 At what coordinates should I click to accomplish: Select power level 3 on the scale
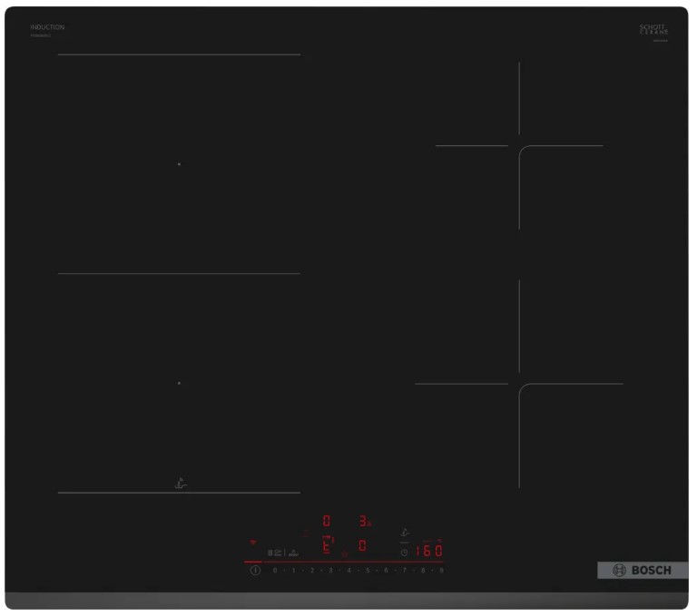click(x=330, y=571)
